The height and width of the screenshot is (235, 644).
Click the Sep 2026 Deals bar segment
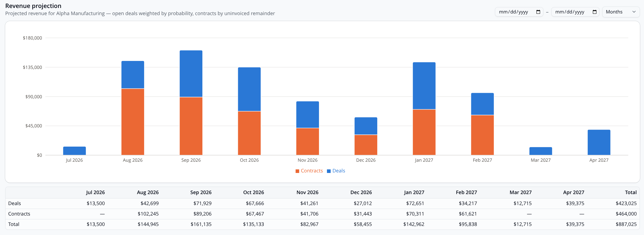tap(191, 74)
